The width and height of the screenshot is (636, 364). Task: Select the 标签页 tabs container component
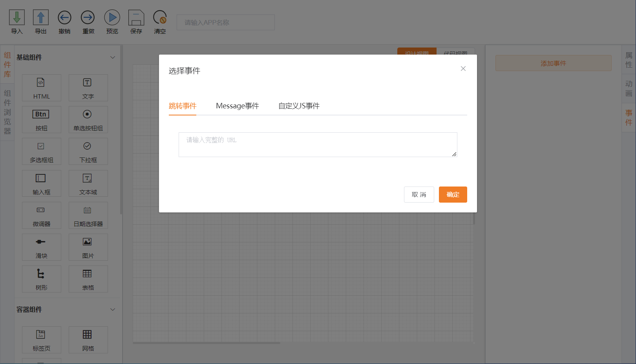pyautogui.click(x=42, y=340)
